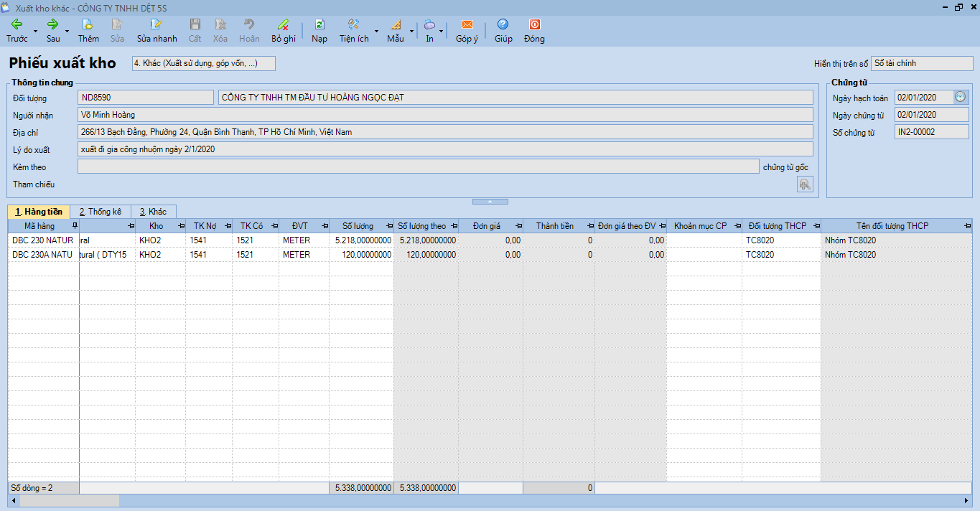Screen dimensions: 980x511
Task: Click the Mẫu (template) icon
Action: click(x=396, y=30)
